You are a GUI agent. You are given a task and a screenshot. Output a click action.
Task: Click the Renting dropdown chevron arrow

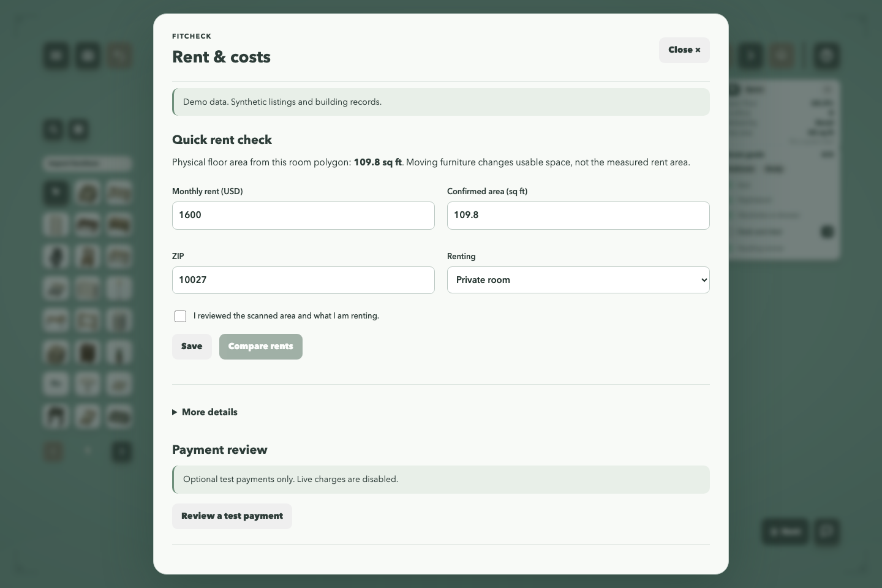pyautogui.click(x=704, y=280)
